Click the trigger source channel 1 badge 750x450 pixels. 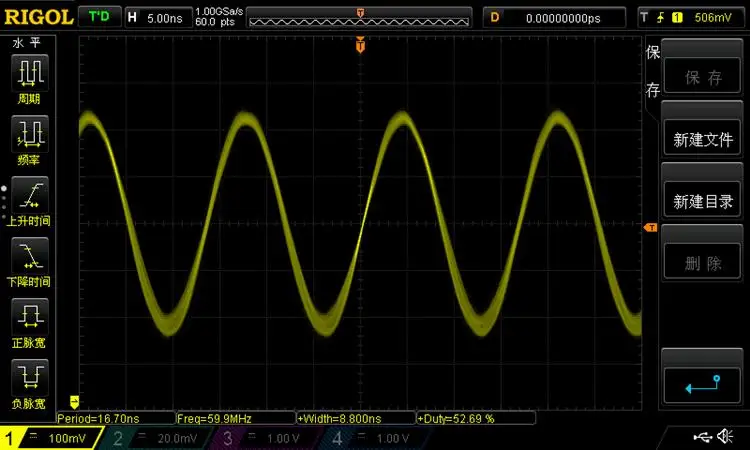click(677, 18)
